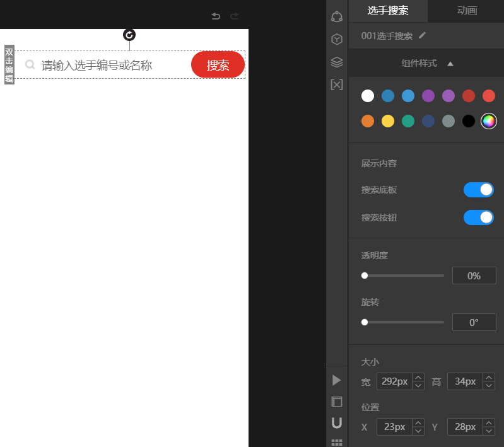Click the 请输入选手编号或名称 search field
Screen dimensions: 504x447
pos(97,65)
